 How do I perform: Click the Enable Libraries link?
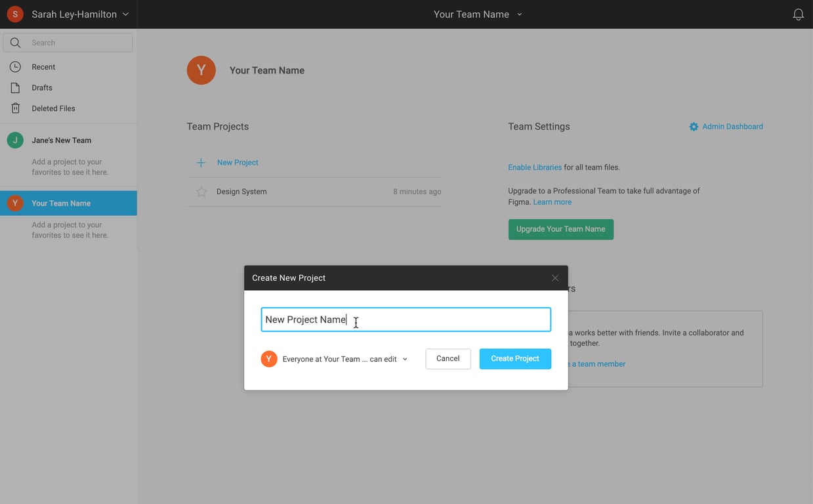tap(535, 167)
